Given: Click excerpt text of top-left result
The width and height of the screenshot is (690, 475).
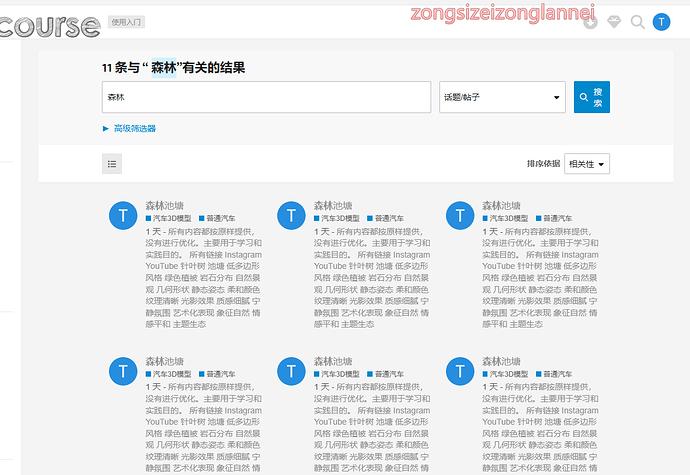Looking at the screenshot, I should pos(204,278).
